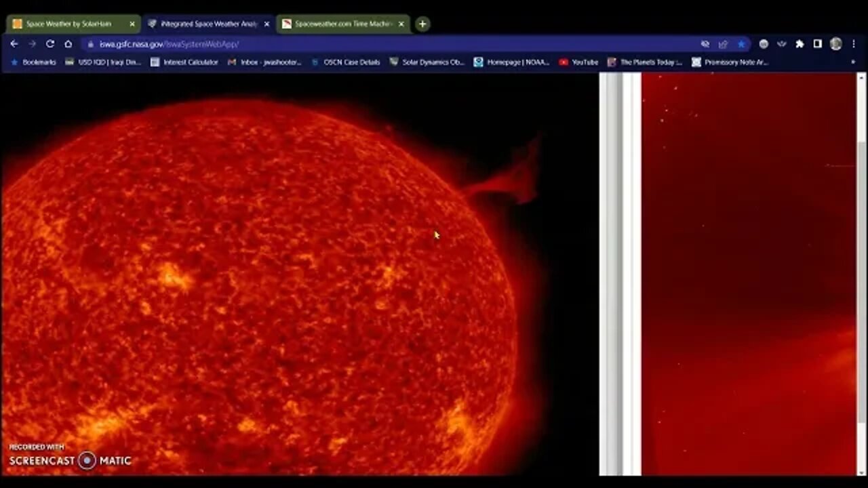Close the Space Weather by SolarHam tab
The width and height of the screenshot is (868, 488).
coord(132,24)
